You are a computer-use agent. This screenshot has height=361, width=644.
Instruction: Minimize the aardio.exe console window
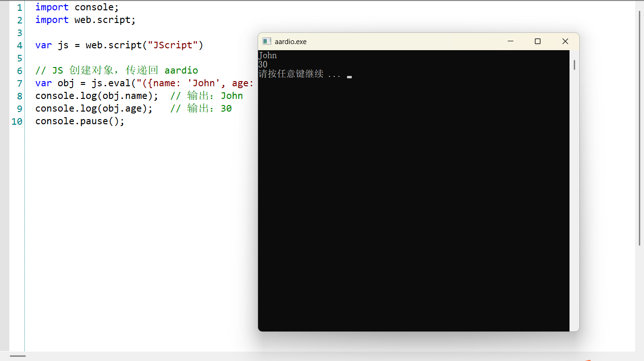(x=510, y=41)
